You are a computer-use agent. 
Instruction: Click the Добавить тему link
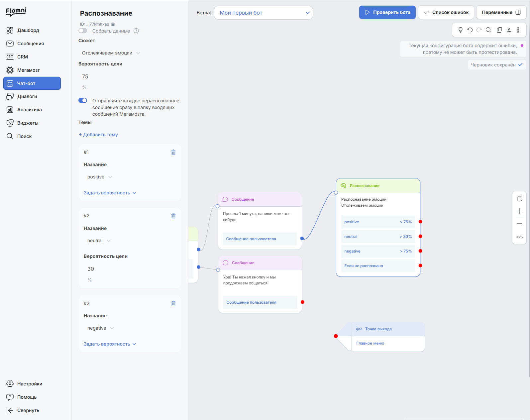click(98, 135)
